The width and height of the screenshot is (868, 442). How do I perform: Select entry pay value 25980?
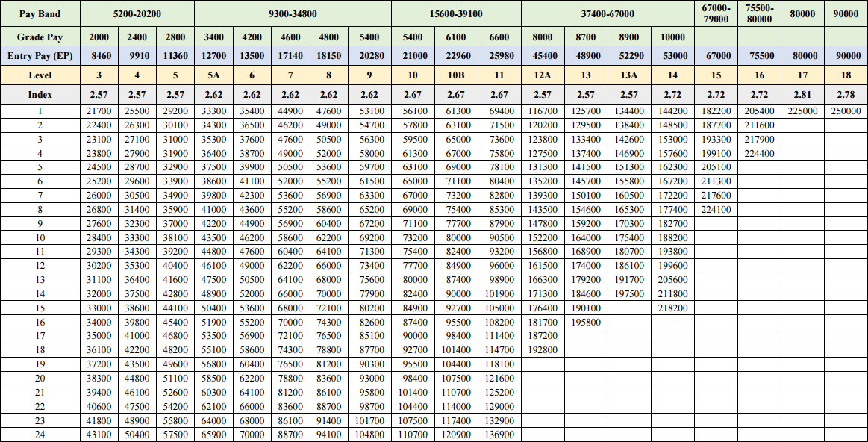[499, 56]
